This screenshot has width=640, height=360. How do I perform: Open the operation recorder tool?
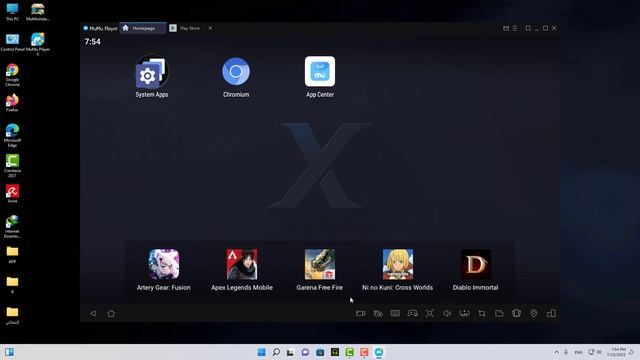coord(378,313)
